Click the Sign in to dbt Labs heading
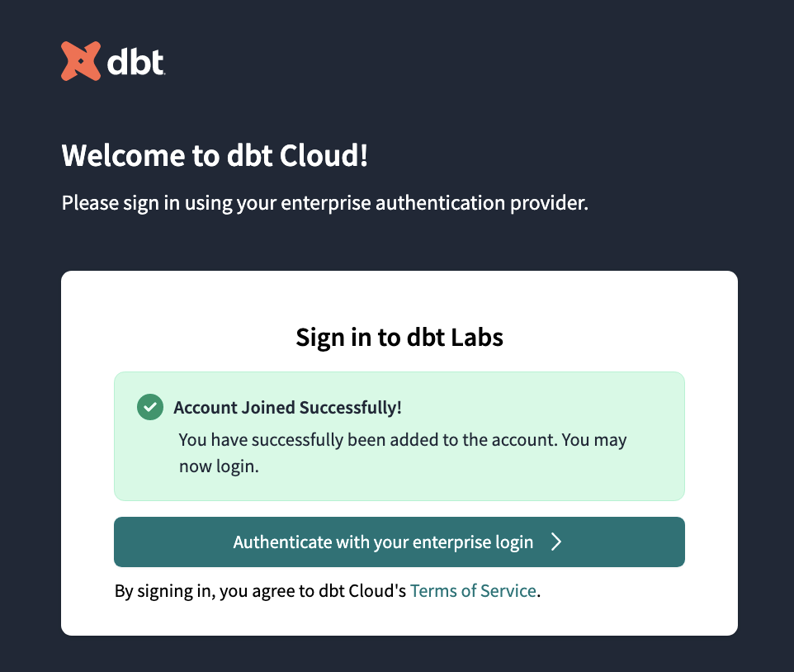Image resolution: width=794 pixels, height=672 pixels. pos(399,337)
